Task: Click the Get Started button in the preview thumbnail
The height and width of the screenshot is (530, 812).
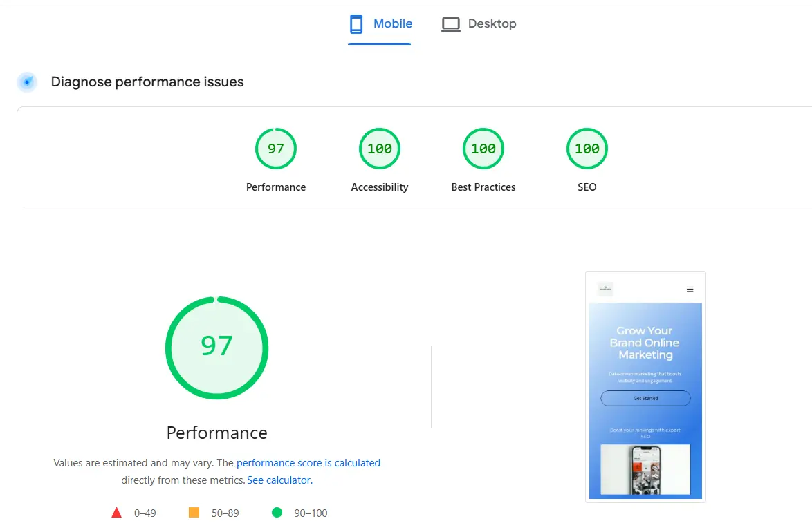Action: tap(645, 398)
